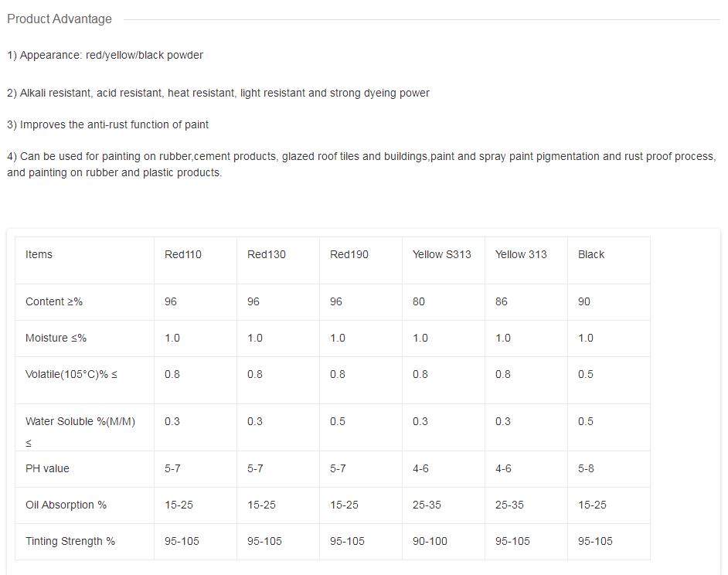Screen dimensions: 728x575
Task: Select the Red130 column header
Action: [266, 254]
